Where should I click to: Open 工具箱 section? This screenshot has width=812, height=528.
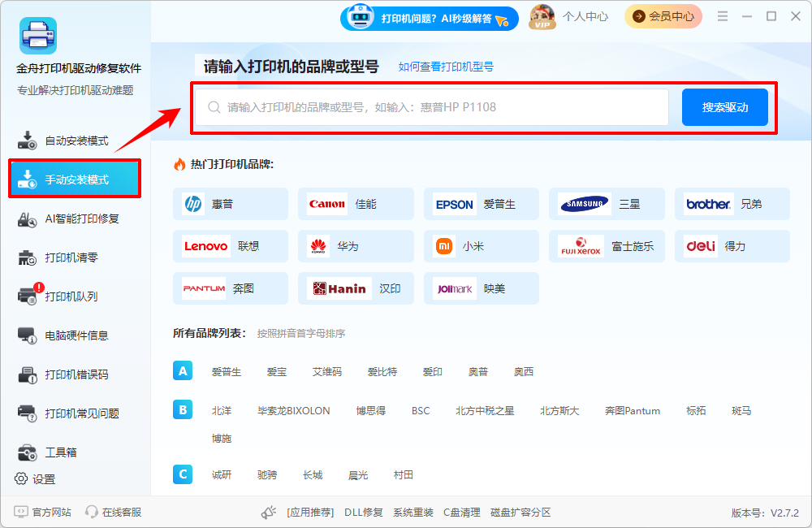tap(75, 452)
